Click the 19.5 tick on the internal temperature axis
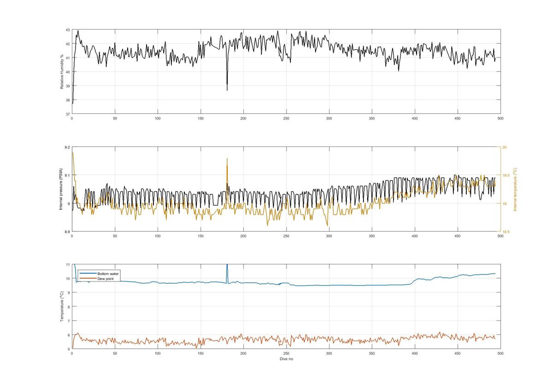Screen dimensions: 553x392 click(x=506, y=176)
